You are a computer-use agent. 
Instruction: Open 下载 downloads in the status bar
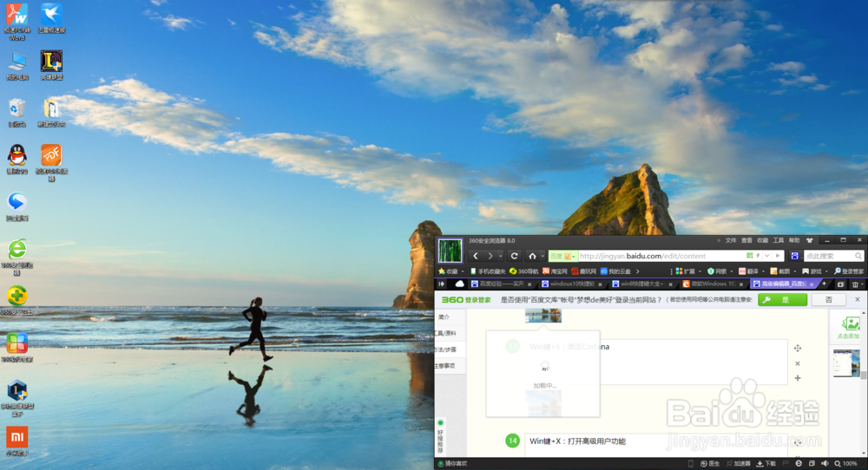(766, 463)
